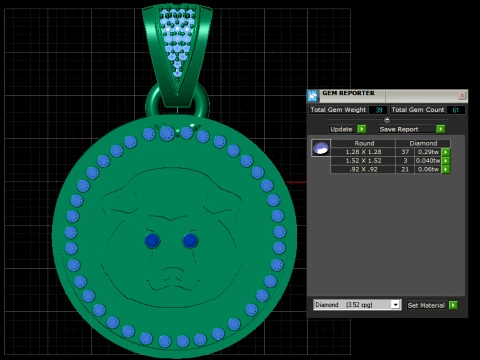Select the dog's right dark blue eye gem

pos(191,241)
